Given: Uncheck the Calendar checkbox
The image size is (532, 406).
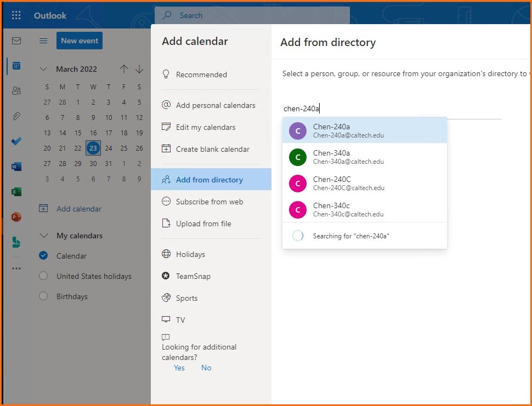Looking at the screenshot, I should (44, 256).
